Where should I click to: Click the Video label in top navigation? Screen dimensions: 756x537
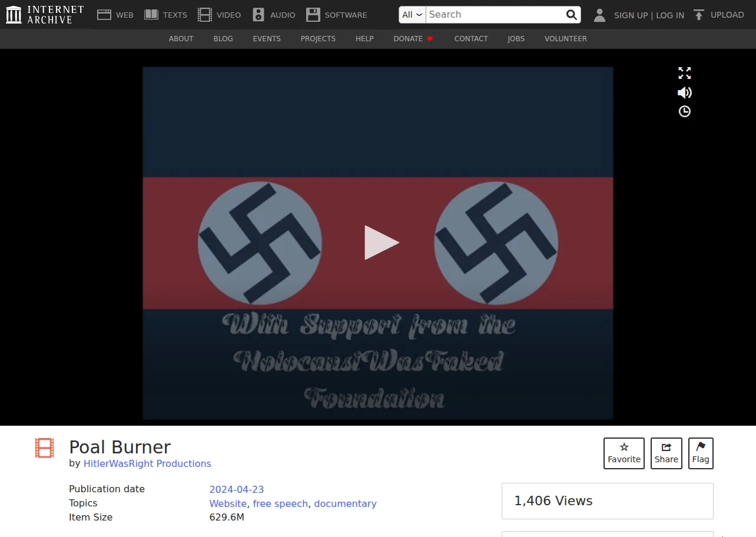(228, 15)
